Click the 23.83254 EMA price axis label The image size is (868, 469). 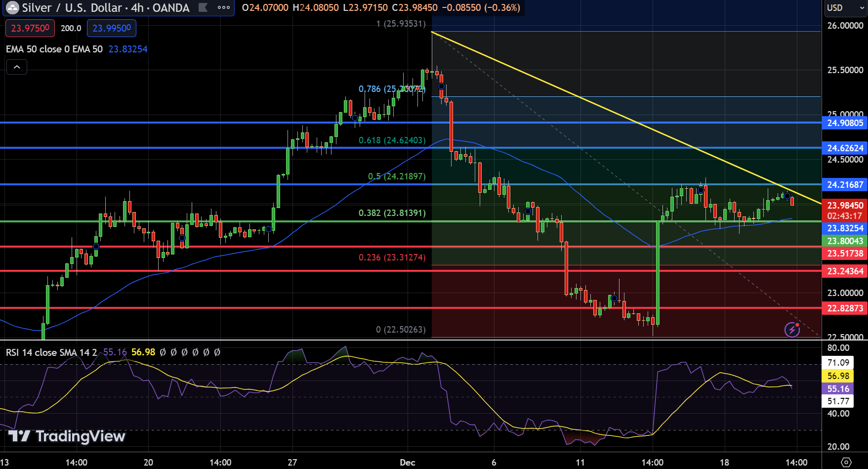tap(845, 228)
